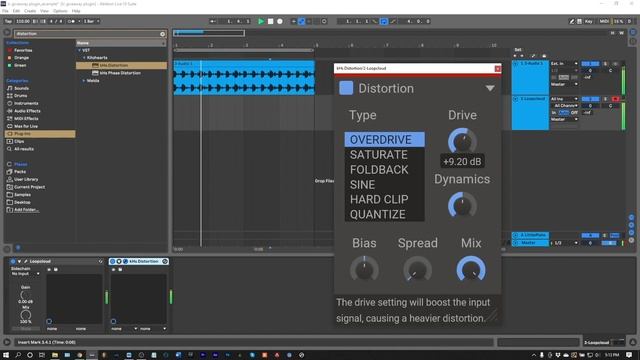Select OVERDRIVE distortion type

point(384,140)
